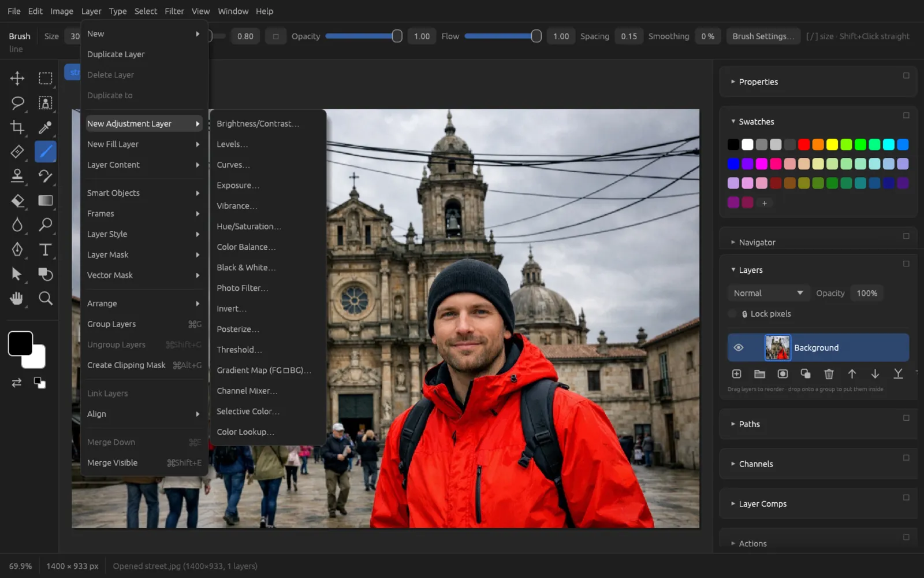
Task: Open Brush Settings dialog
Action: 763,36
